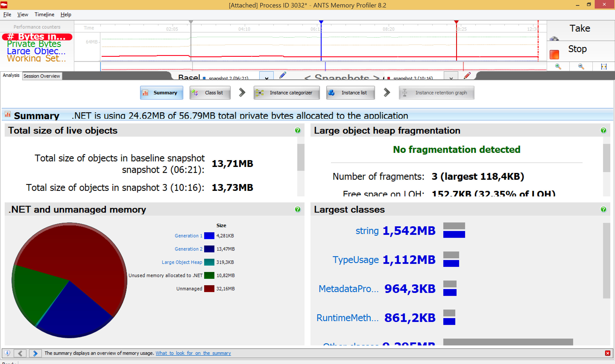Viewport: 615px width, 364px height.
Task: Fit timeline to window icon
Action: coord(603,66)
